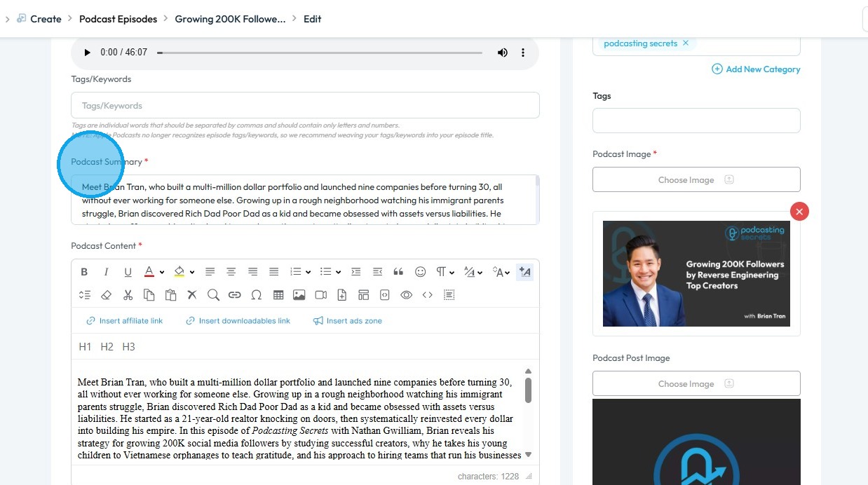Image resolution: width=868 pixels, height=485 pixels.
Task: Click the sidebar Tags input field
Action: coord(696,121)
